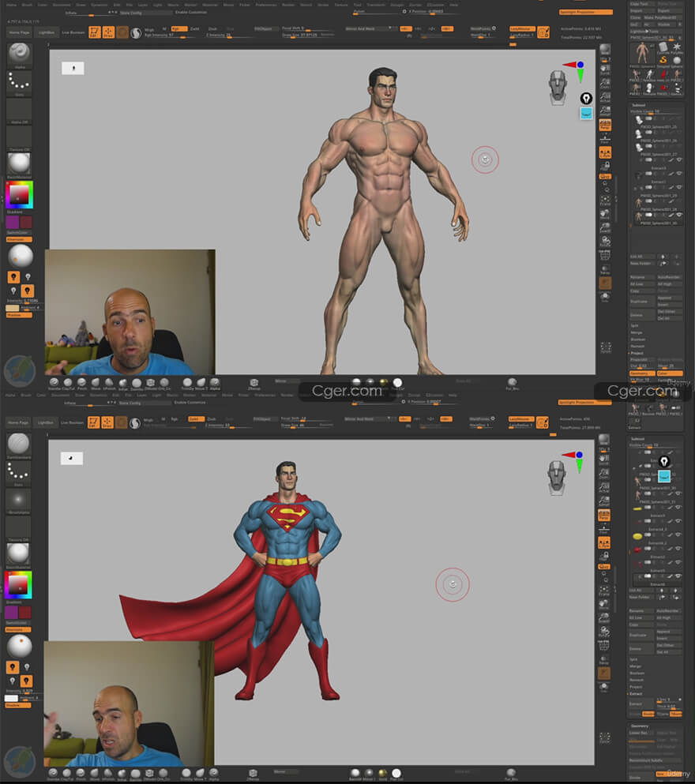695x784 pixels.
Task: Toggle Rgb paint mode in top view
Action: (178, 29)
